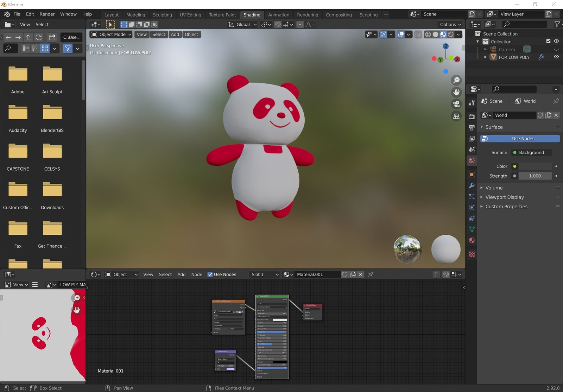Open the Material Properties sphere tab

[x=472, y=240]
